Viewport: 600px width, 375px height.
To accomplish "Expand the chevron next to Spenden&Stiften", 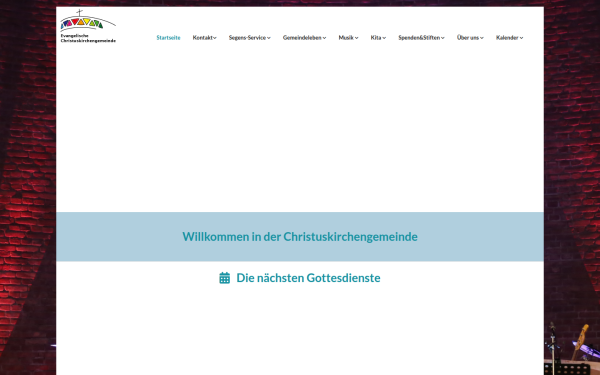I will pyautogui.click(x=443, y=38).
